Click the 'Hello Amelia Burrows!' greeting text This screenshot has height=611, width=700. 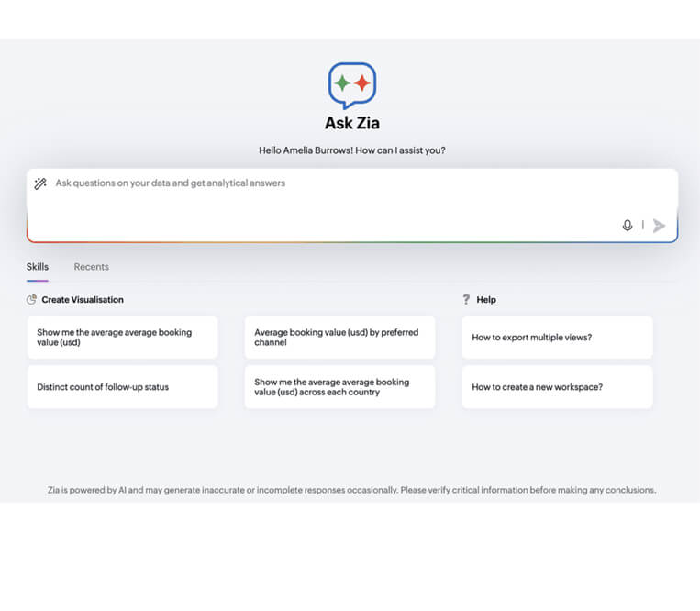point(306,150)
